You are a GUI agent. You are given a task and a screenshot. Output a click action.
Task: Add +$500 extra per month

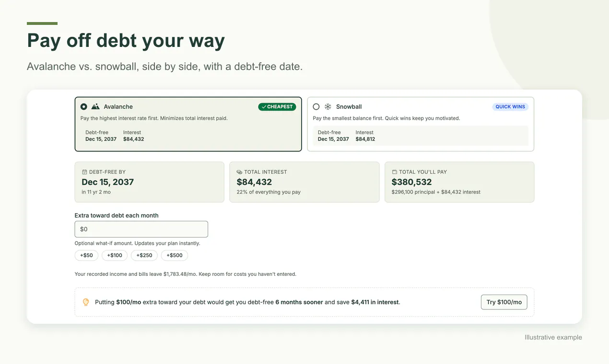[175, 255]
